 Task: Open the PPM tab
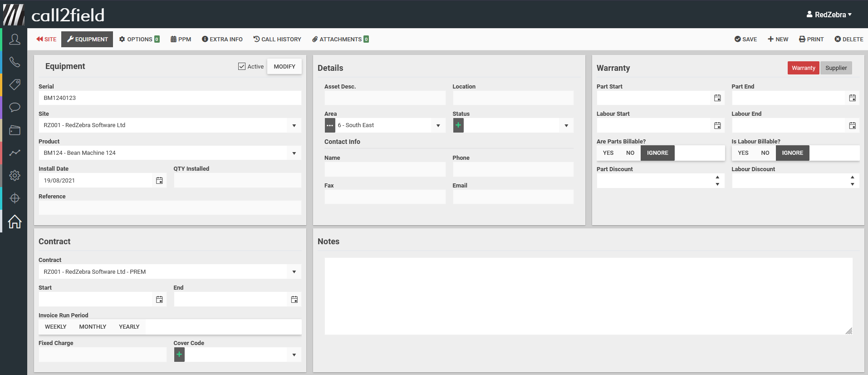point(181,39)
